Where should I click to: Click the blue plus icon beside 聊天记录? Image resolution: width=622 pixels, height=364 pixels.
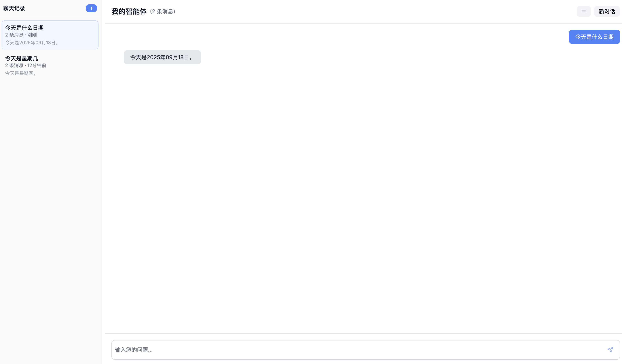91,8
